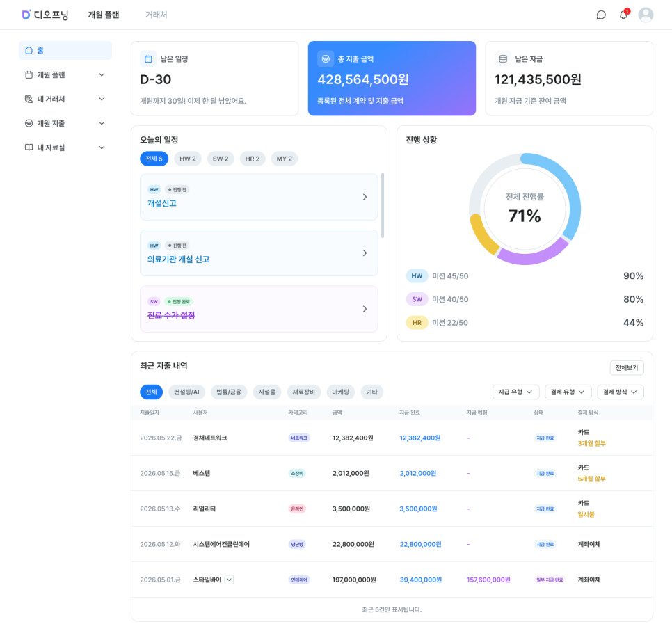This screenshot has height=631, width=672.
Task: Click the 경채네트워크 expense row name
Action: coord(210,438)
